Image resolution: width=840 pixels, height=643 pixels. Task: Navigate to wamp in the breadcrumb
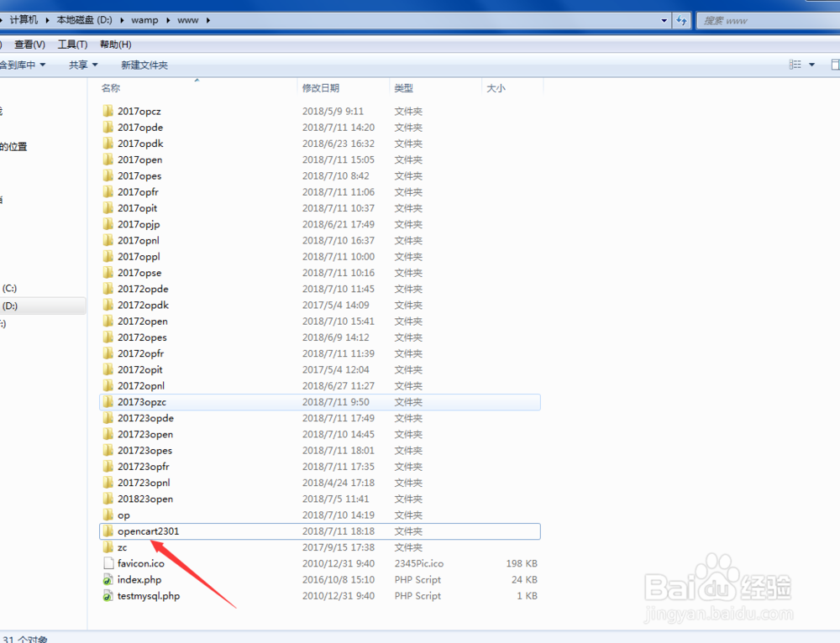point(144,20)
